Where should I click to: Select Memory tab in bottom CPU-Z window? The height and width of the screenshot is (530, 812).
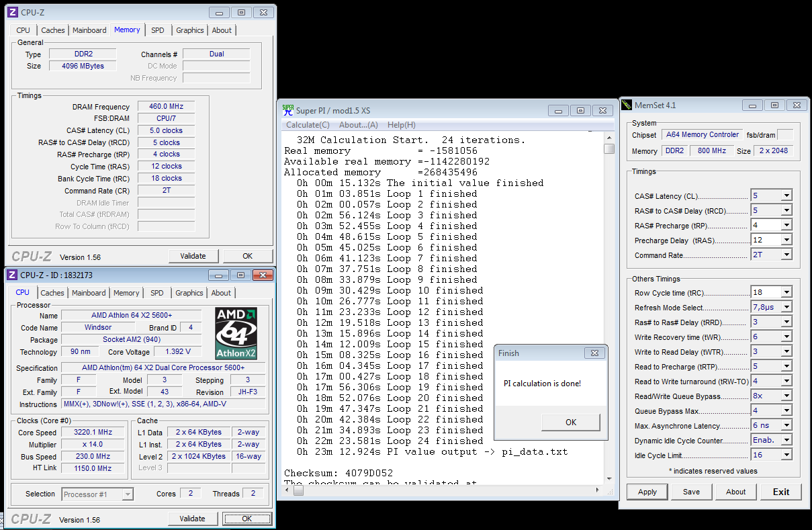pyautogui.click(x=126, y=293)
